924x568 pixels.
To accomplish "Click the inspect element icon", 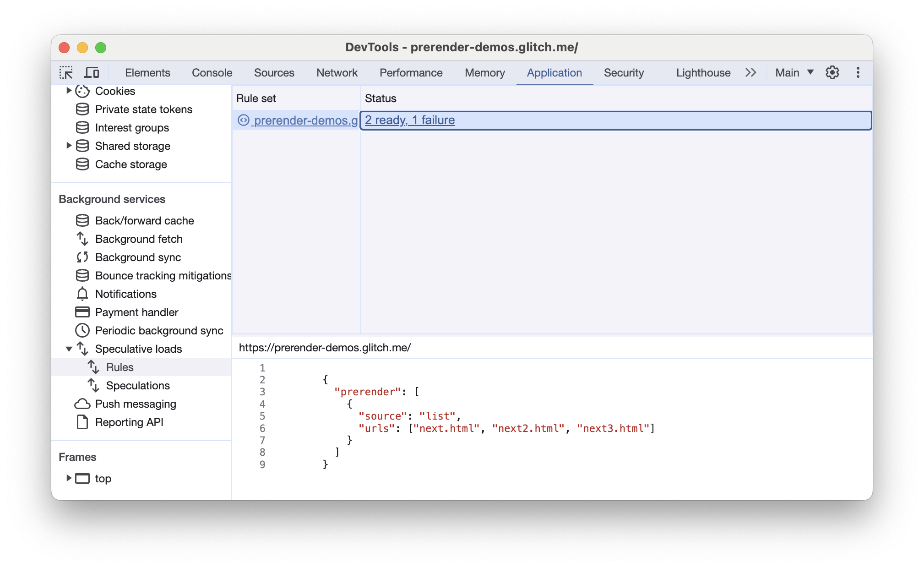I will (67, 72).
